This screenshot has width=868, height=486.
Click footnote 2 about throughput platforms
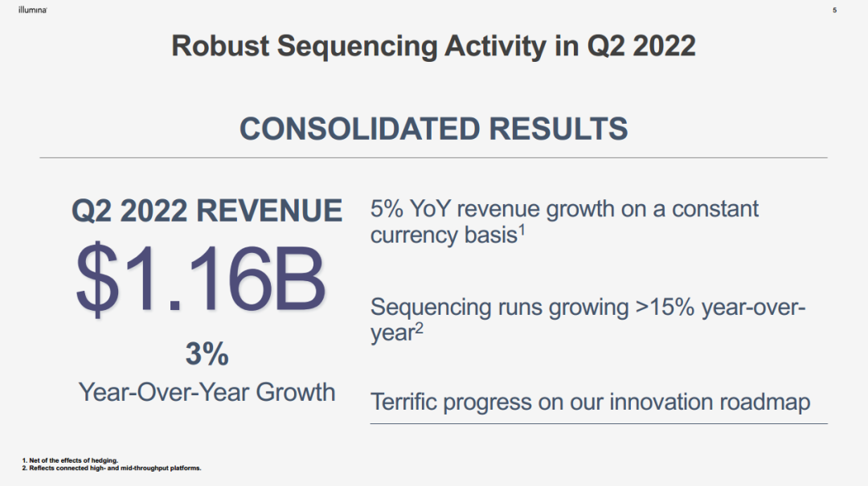coord(111,468)
